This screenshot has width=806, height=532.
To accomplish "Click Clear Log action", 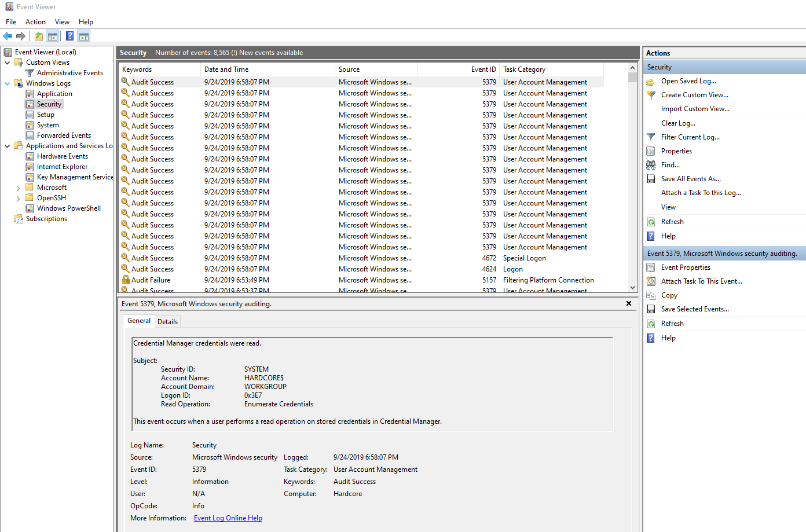I will 678,123.
